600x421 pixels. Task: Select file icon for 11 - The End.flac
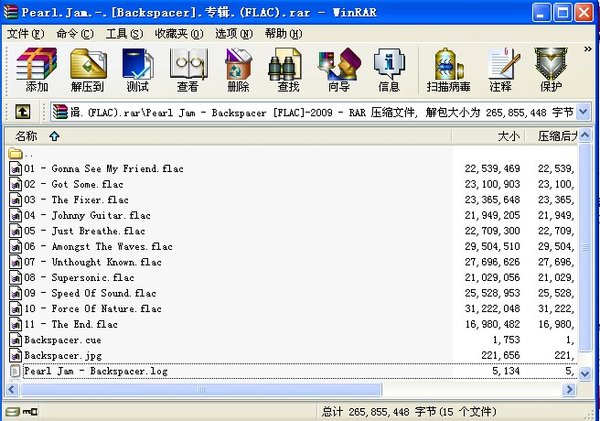[x=15, y=324]
